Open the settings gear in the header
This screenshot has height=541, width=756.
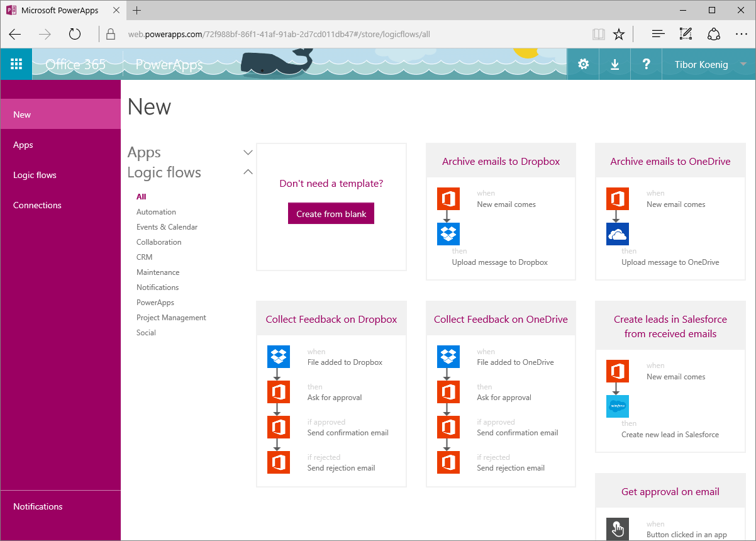click(584, 64)
